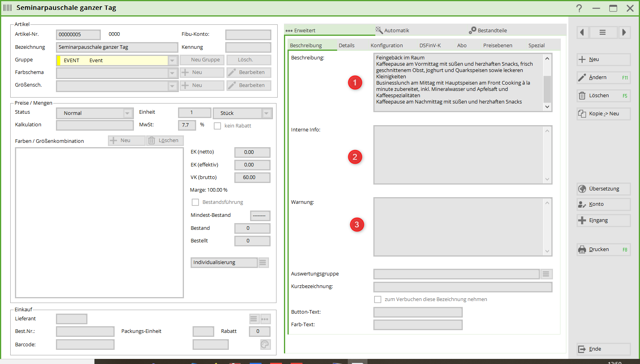
Task: Open the Preisebenen tab
Action: [x=497, y=45]
